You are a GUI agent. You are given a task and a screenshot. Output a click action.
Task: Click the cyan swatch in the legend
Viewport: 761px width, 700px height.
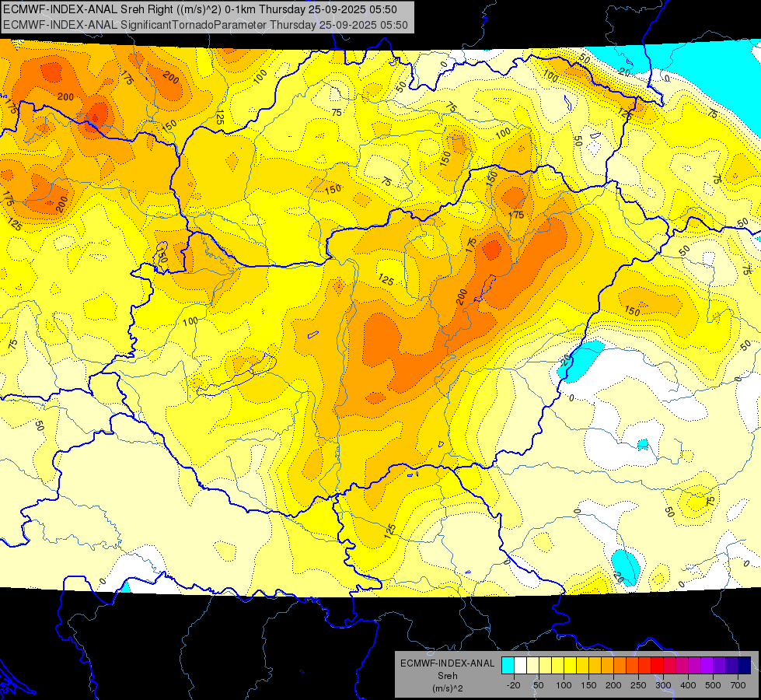coord(508,666)
